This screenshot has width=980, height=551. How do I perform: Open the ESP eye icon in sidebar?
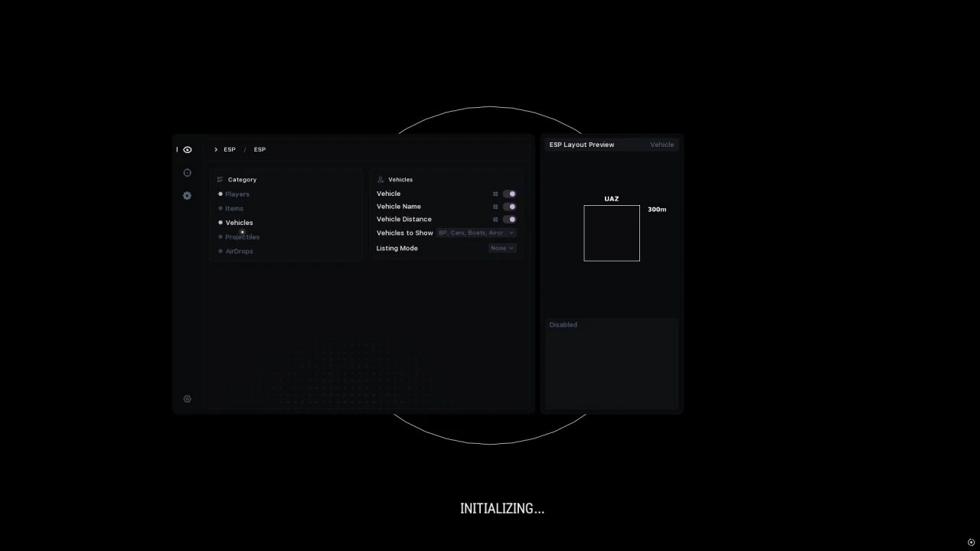[188, 150]
